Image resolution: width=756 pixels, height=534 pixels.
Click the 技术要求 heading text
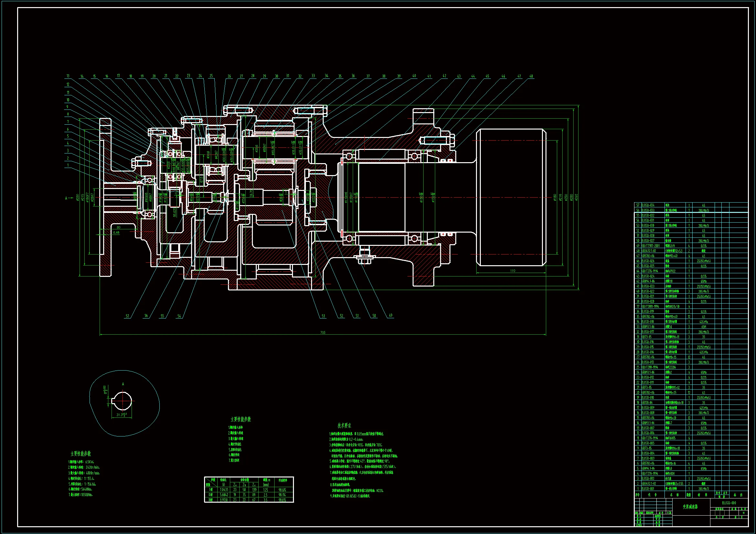344,425
